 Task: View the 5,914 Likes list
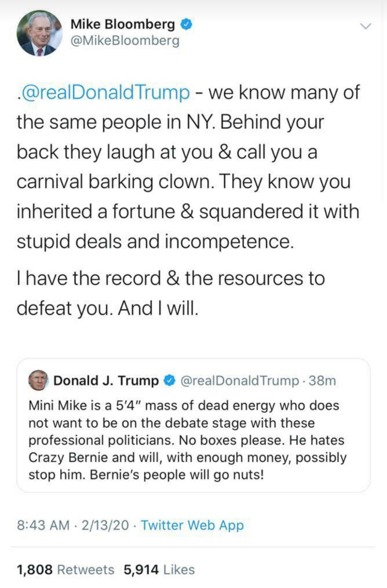[159, 569]
